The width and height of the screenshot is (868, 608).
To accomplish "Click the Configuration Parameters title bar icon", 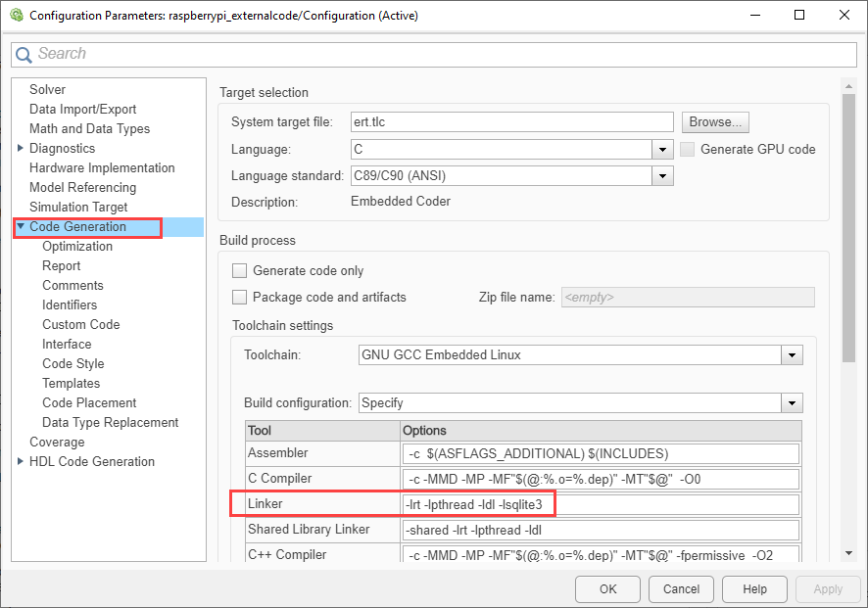I will click(x=15, y=16).
